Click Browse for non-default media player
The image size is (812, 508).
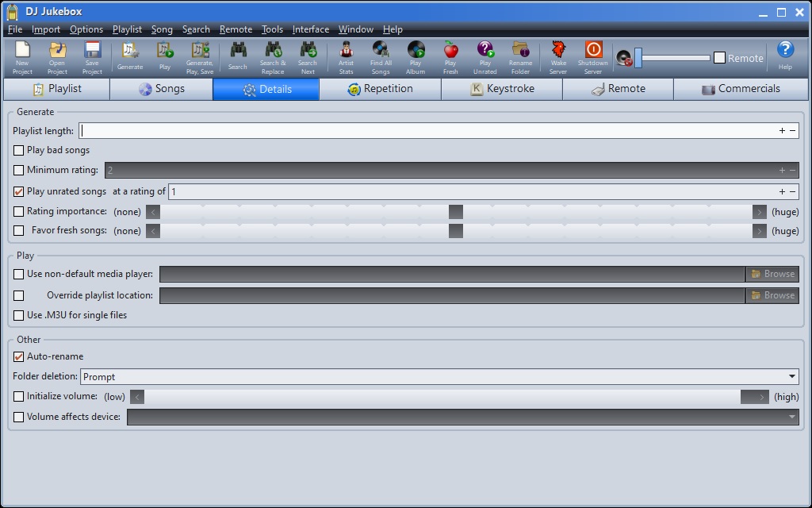click(x=772, y=274)
